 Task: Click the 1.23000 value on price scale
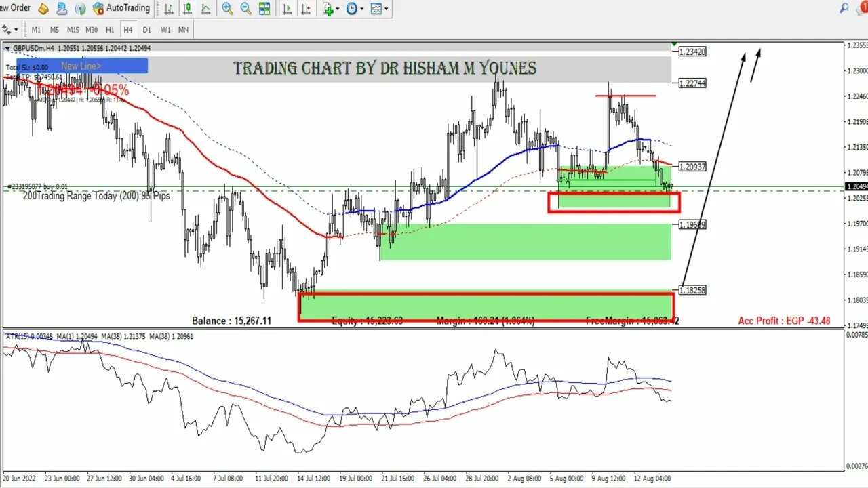click(856, 70)
